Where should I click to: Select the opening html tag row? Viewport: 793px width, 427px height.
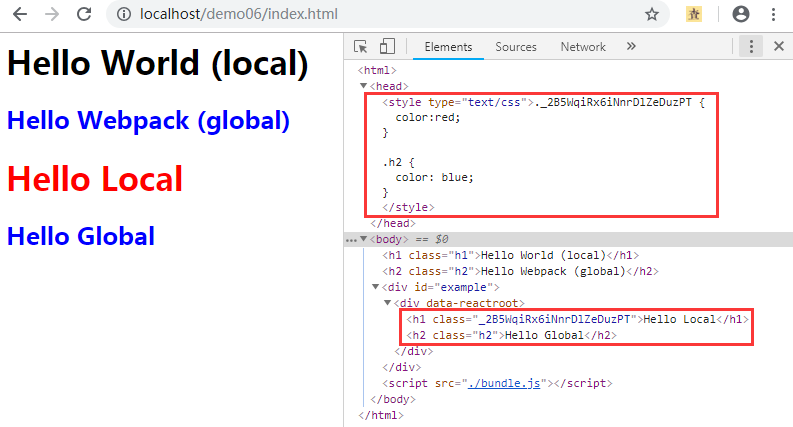(377, 70)
